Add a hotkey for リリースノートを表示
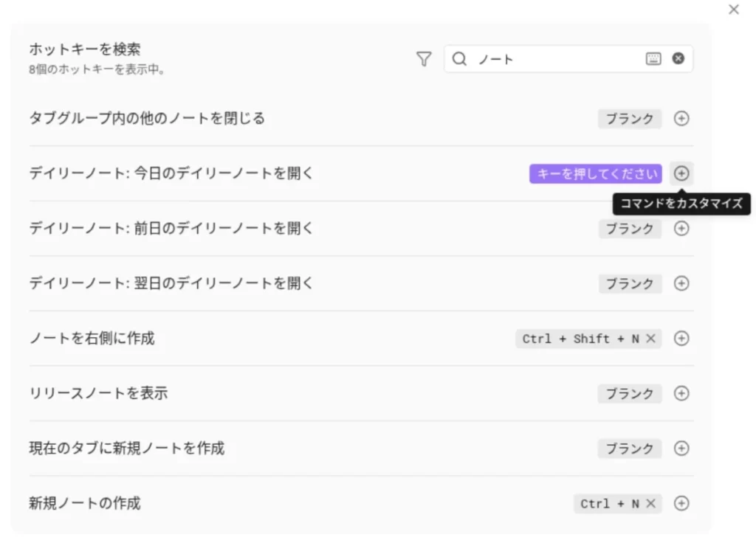 tap(681, 393)
